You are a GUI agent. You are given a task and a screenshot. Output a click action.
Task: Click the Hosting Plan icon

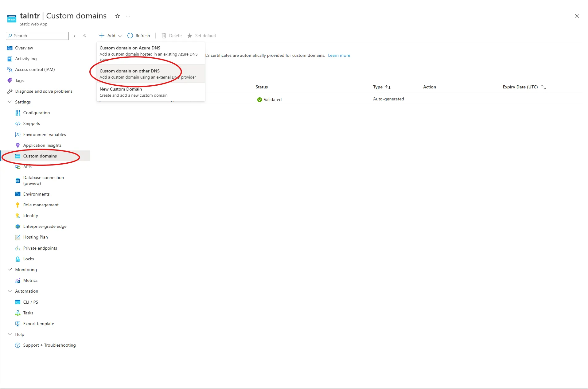(18, 237)
